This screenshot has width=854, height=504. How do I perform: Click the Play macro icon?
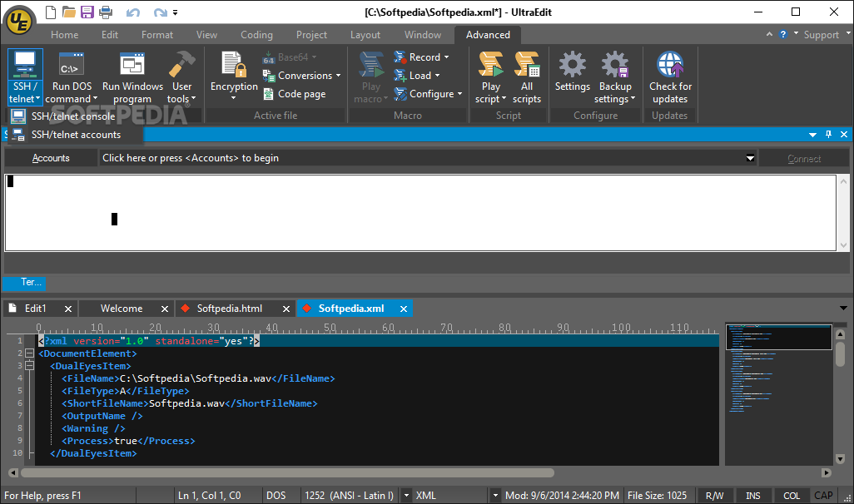click(x=371, y=64)
